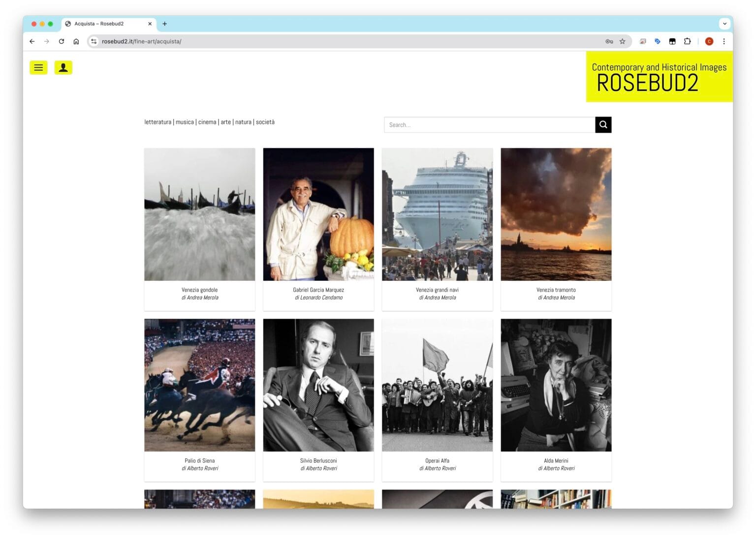Click the ROSEBUD2 logo banner
756x539 pixels.
pyautogui.click(x=659, y=77)
